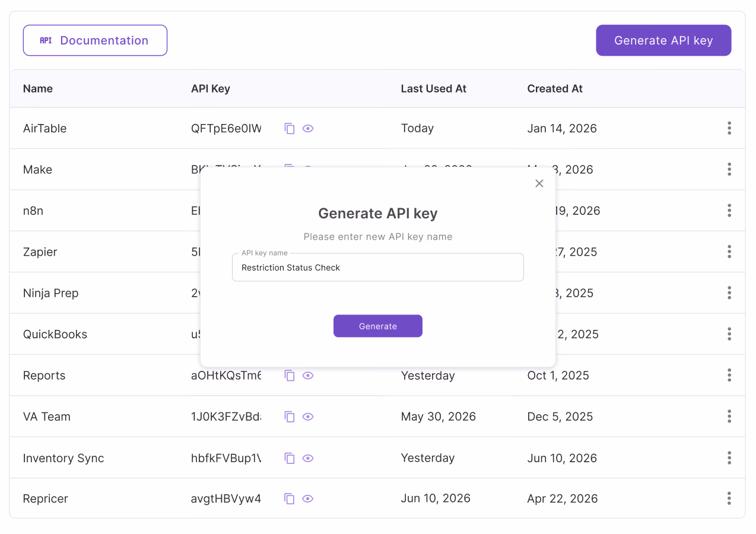Select the AirTable name cell
The image size is (756, 534).
point(45,128)
